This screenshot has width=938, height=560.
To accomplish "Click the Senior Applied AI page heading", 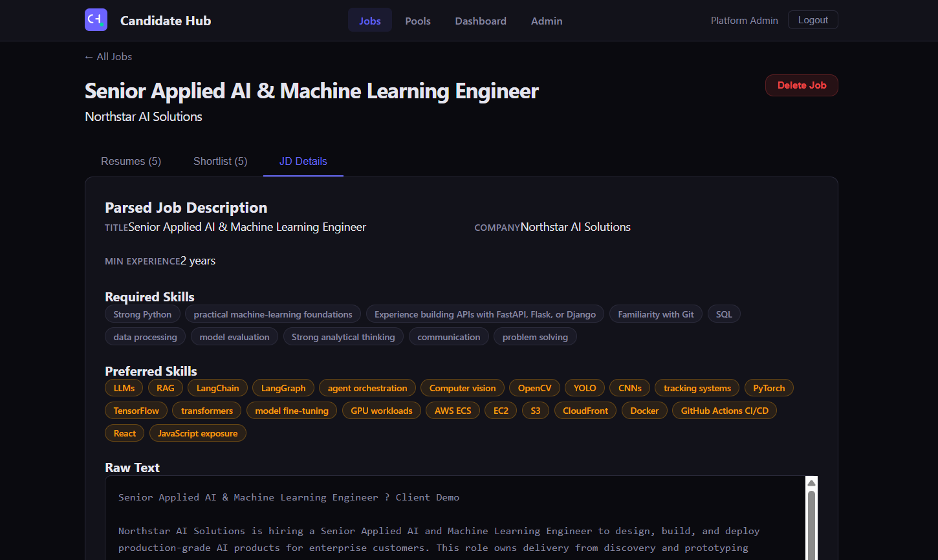I will click(x=312, y=91).
